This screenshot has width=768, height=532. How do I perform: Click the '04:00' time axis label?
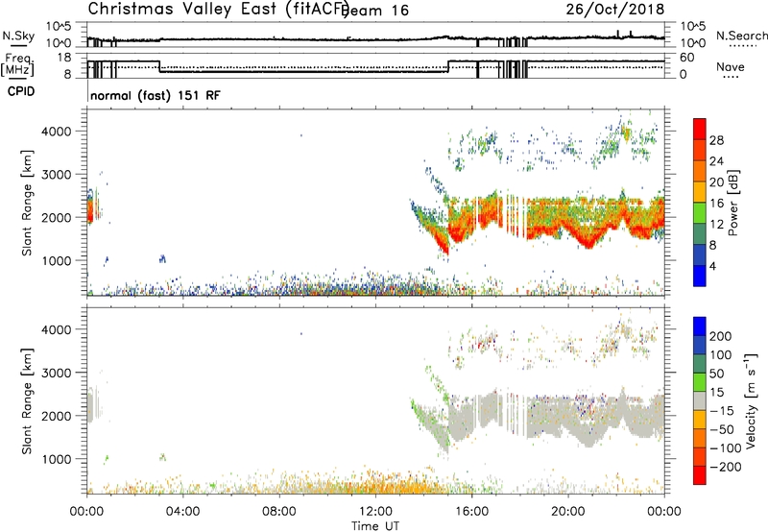(x=182, y=512)
